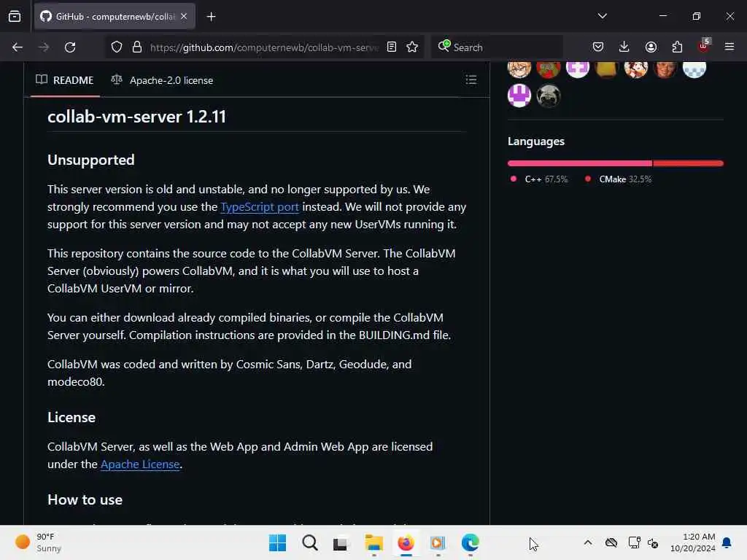
Task: Click the Unsupported section heading
Action: click(x=91, y=160)
